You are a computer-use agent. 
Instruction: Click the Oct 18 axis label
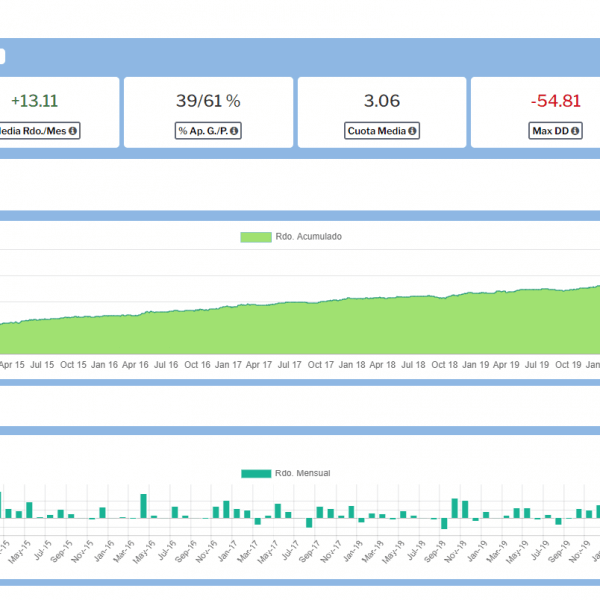click(x=445, y=365)
